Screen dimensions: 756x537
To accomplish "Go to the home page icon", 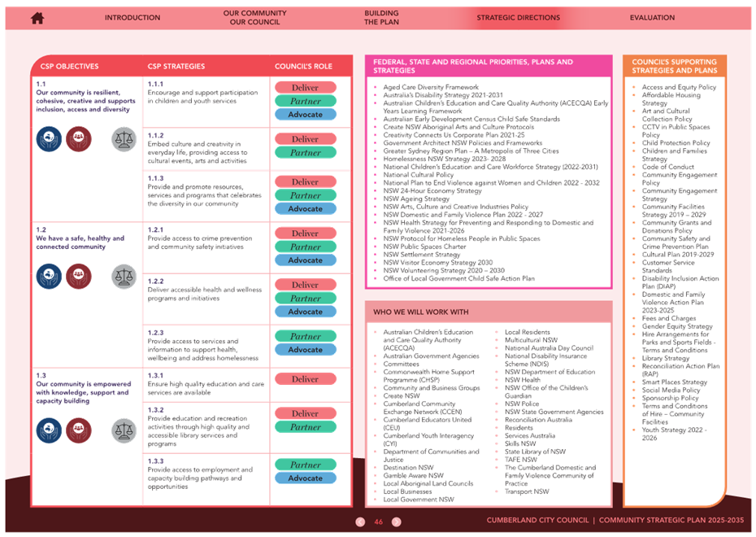I will pos(37,19).
